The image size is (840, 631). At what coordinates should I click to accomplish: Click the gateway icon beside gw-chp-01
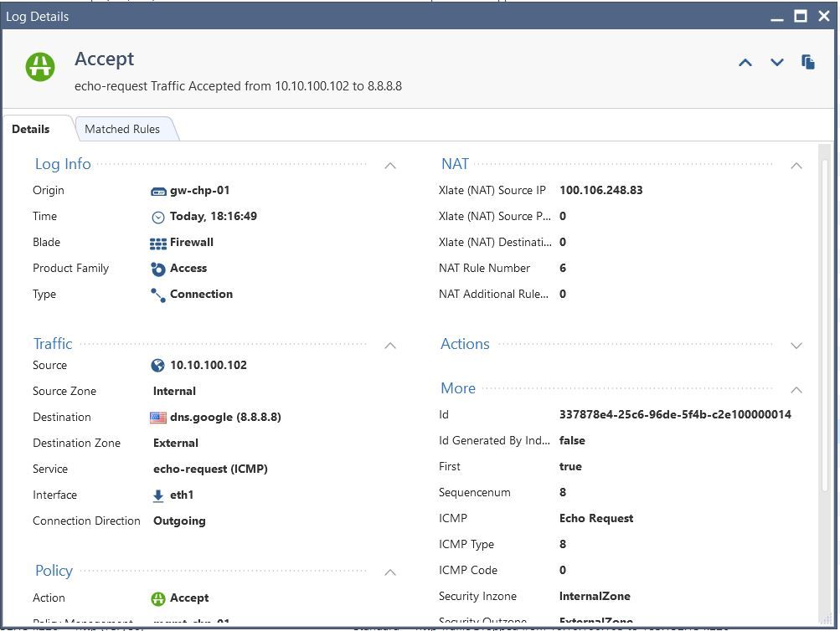tap(158, 191)
